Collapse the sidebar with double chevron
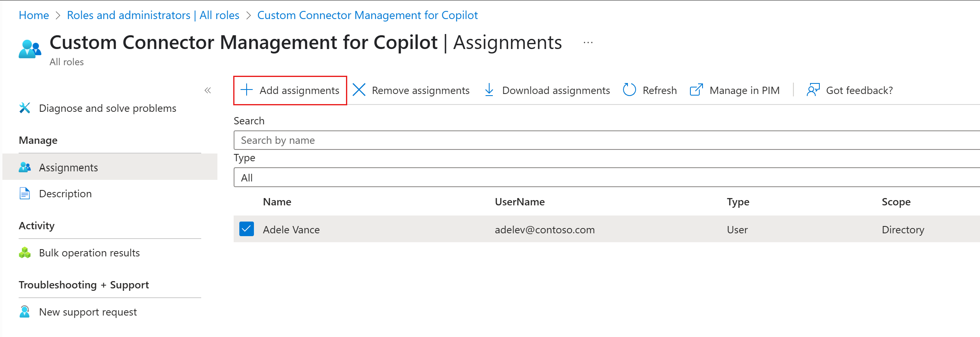This screenshot has height=337, width=980. pos(208,90)
